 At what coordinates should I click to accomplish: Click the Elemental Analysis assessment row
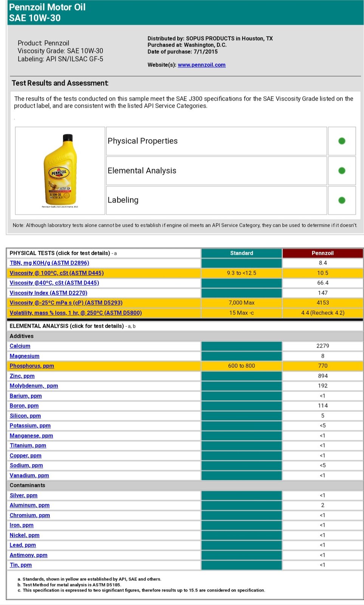point(216,171)
